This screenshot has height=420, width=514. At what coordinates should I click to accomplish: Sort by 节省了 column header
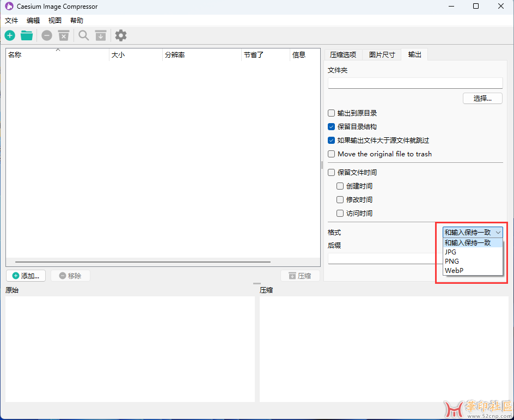coord(266,55)
